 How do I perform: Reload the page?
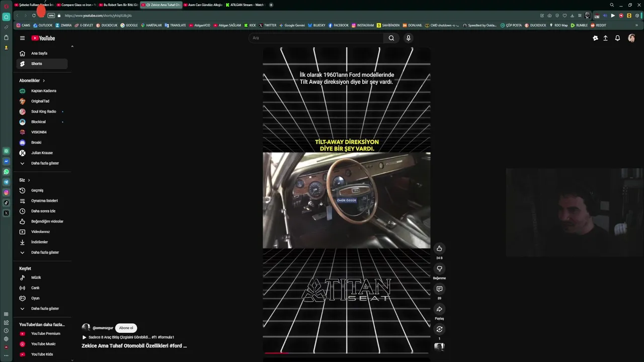point(34,16)
